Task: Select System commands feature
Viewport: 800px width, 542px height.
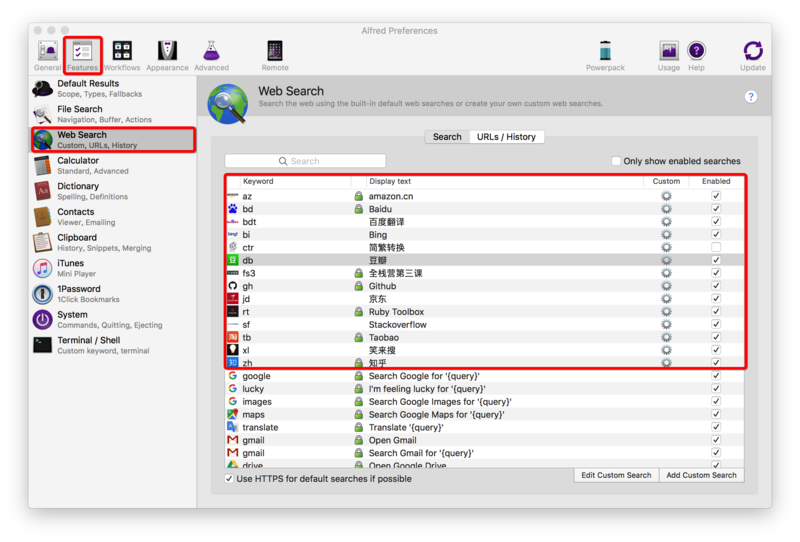Action: pos(113,319)
